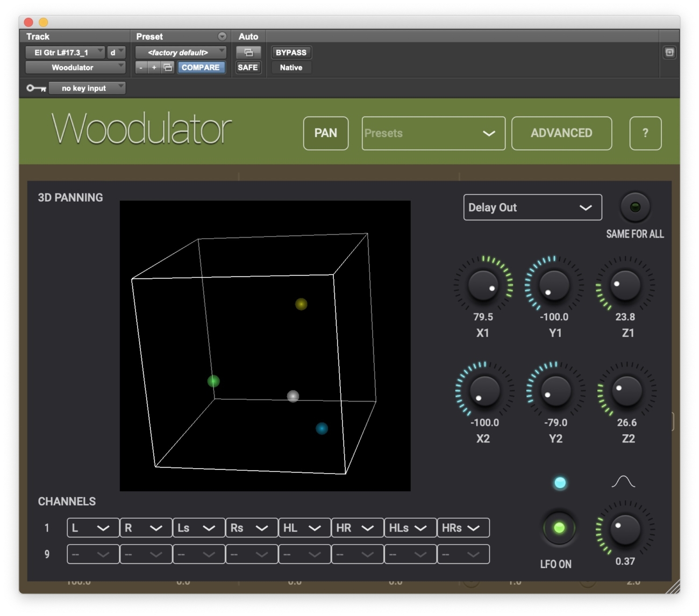Click the Y2 knob

(555, 390)
